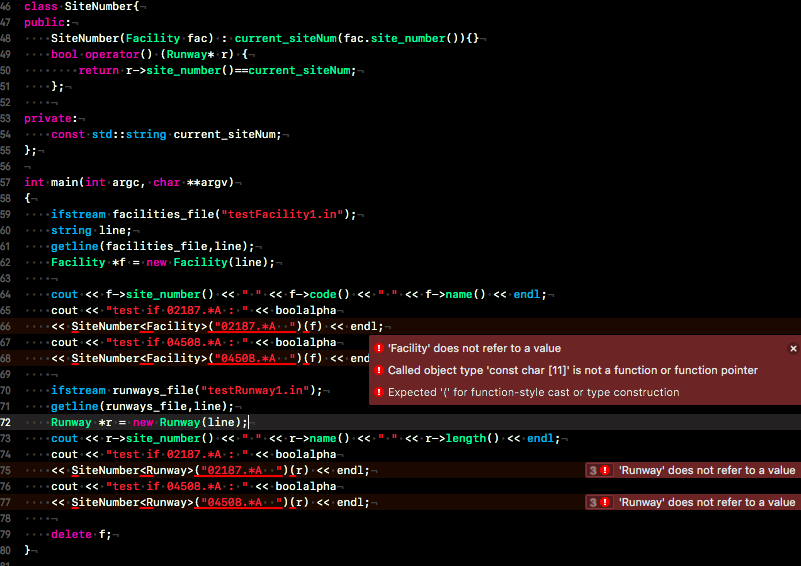Screen dimensions: 801x566
Task: Click 'SiteNumber<Facility>' on line 66
Action: pyautogui.click(x=139, y=326)
